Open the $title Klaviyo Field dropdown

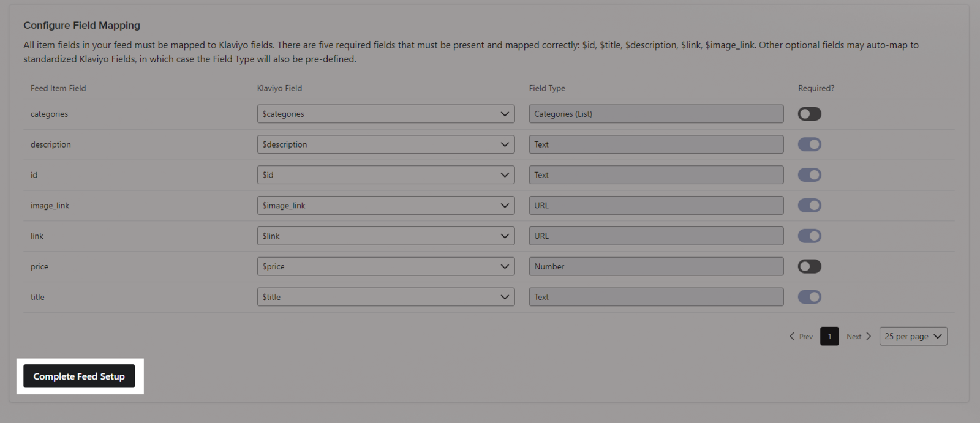point(386,297)
